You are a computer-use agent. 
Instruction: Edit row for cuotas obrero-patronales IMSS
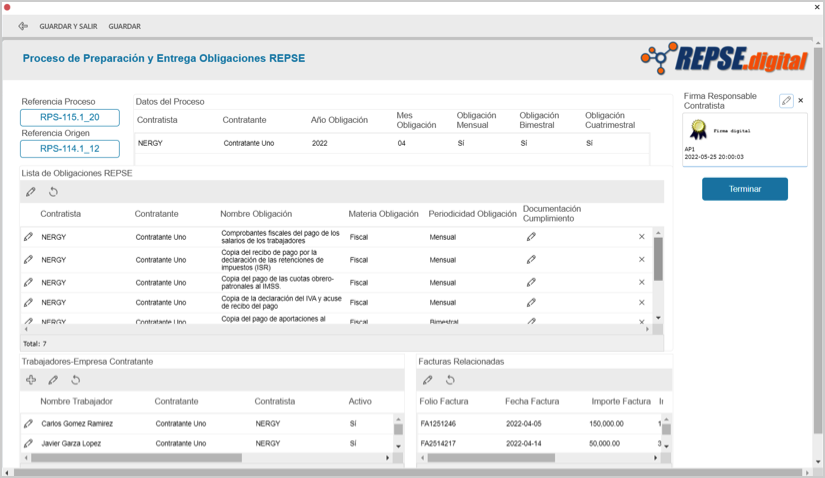pos(28,283)
